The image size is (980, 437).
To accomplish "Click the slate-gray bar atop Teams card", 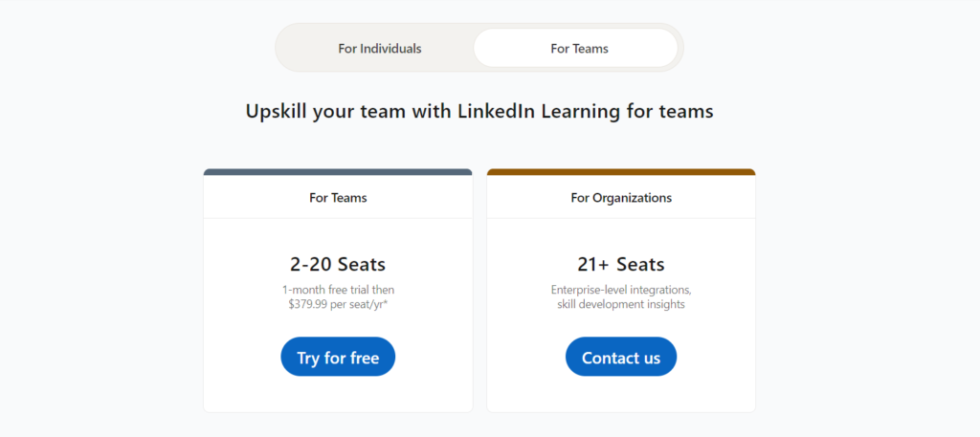I will click(x=338, y=172).
